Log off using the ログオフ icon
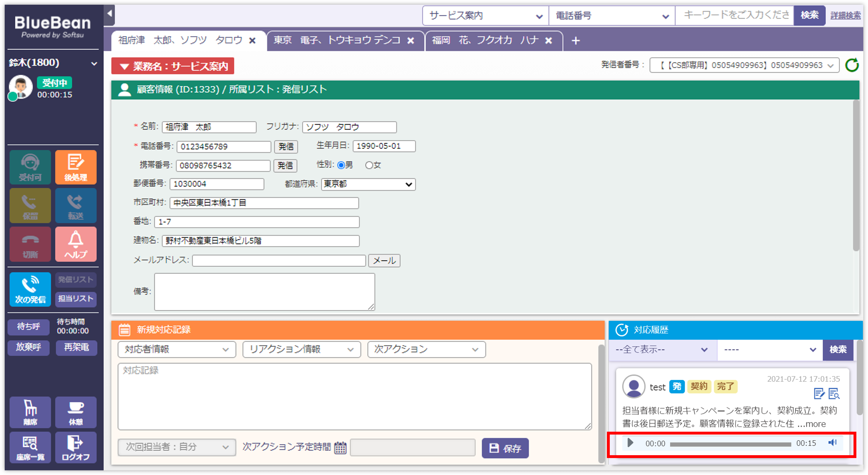This screenshot has width=868, height=475. click(76, 447)
